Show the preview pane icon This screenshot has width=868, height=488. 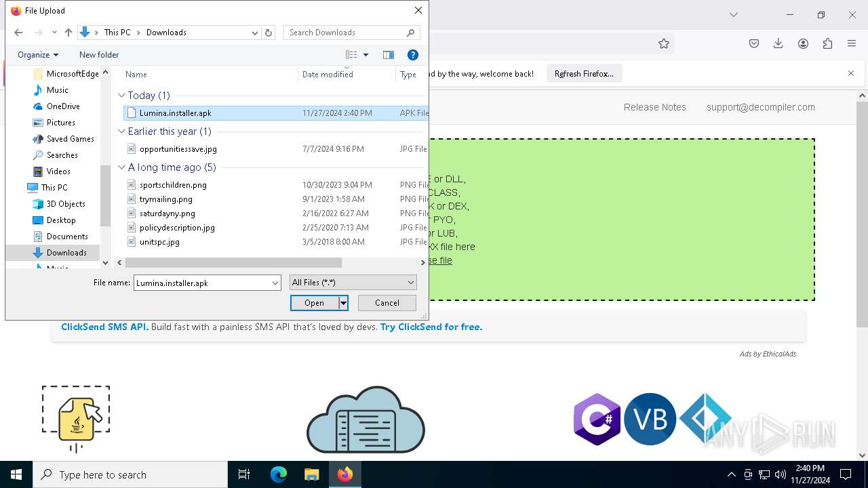(x=389, y=55)
